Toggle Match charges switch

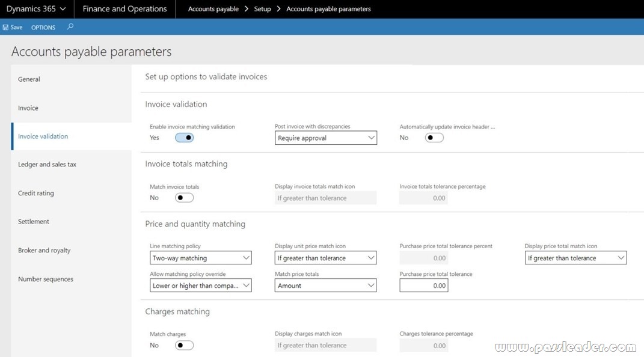[x=184, y=346]
